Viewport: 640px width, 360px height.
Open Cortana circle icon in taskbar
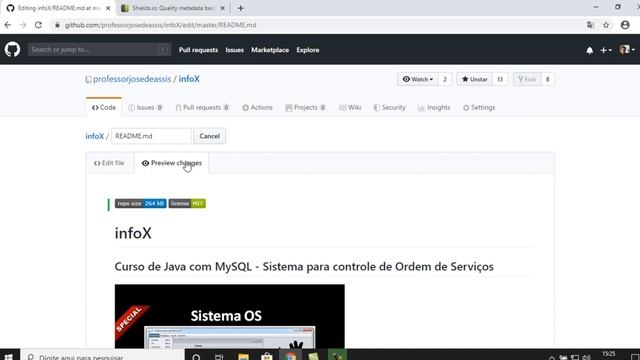196,357
